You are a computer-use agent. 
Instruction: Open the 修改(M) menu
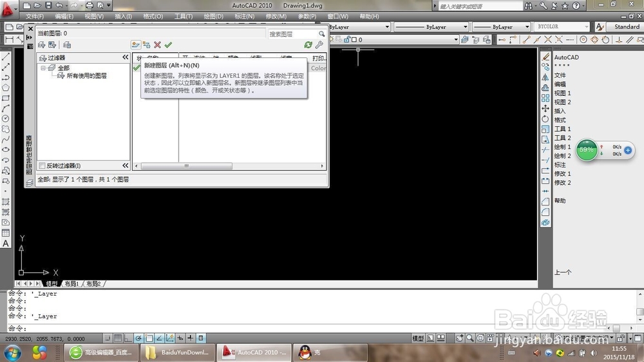[276, 17]
